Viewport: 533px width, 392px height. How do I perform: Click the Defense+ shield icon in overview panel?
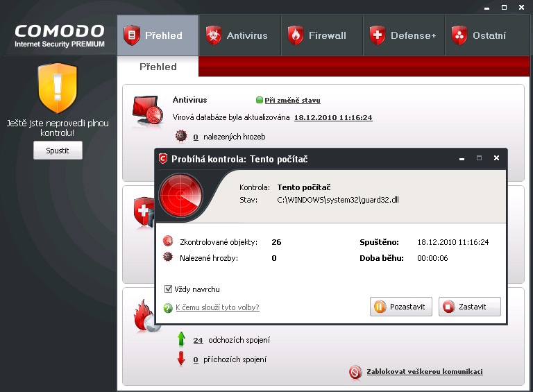click(x=144, y=212)
